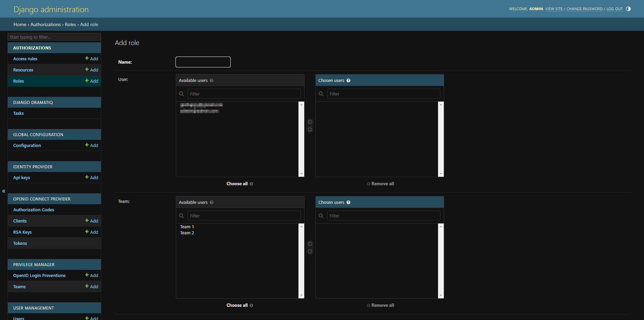This screenshot has width=644, height=320.
Task: Click the green plus Add next to Clients
Action: [x=91, y=221]
